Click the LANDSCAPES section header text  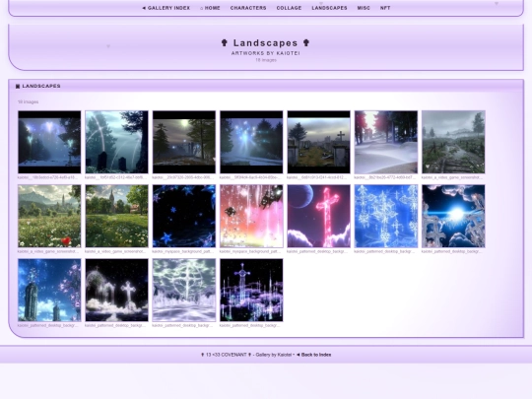(41, 86)
